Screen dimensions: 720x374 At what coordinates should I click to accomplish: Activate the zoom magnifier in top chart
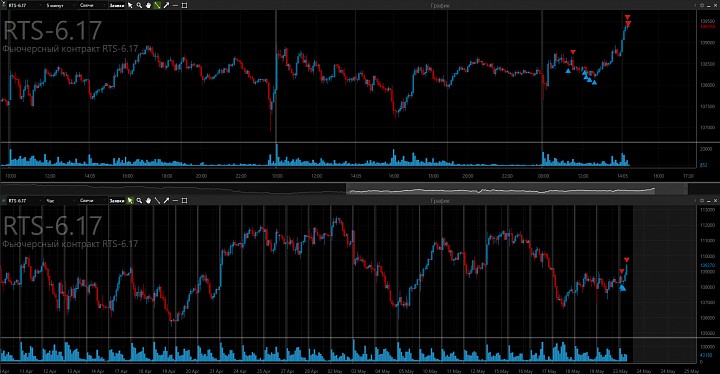[139, 6]
